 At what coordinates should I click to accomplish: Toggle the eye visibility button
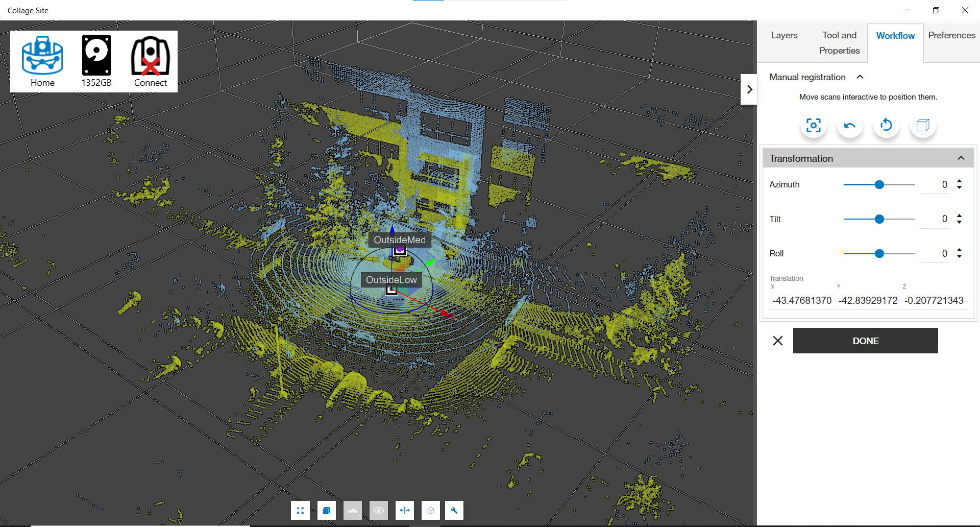[x=378, y=510]
